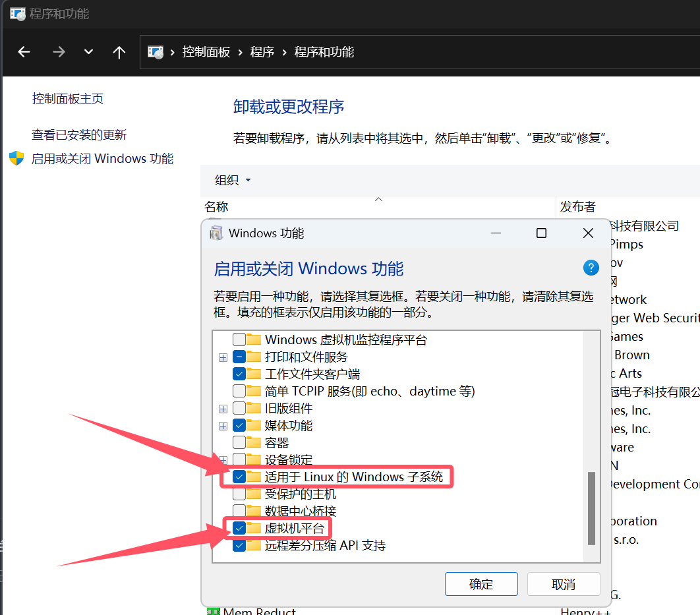700x615 pixels.
Task: Click folder icon of 容器
Action: pyautogui.click(x=254, y=442)
